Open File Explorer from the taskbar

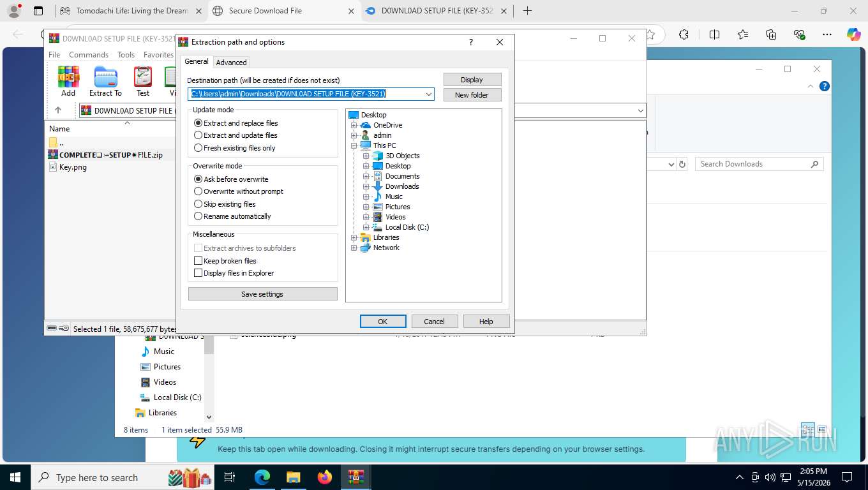click(x=293, y=477)
